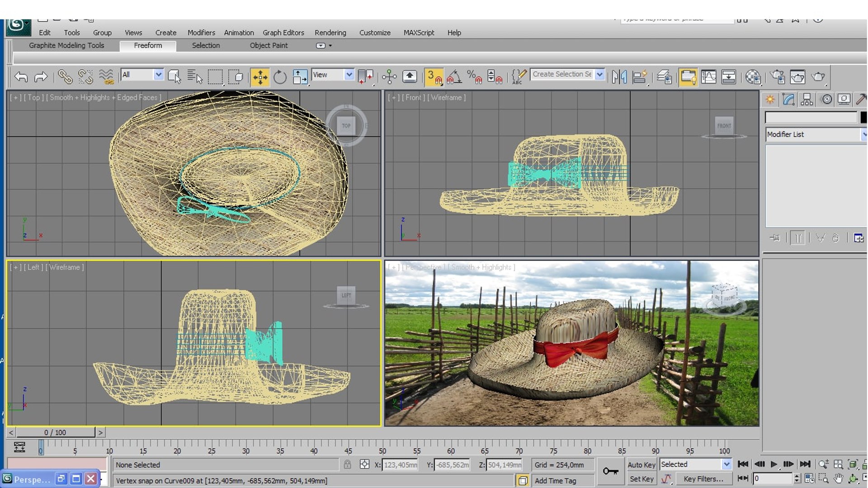Activate the Select and Move tool
The image size is (868, 488).
pos(260,77)
